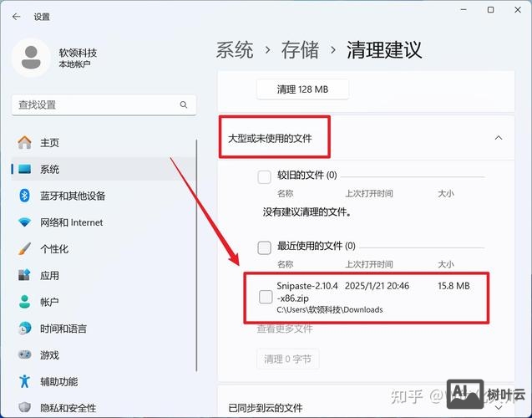Click the 帐户 person icon

(x=24, y=302)
